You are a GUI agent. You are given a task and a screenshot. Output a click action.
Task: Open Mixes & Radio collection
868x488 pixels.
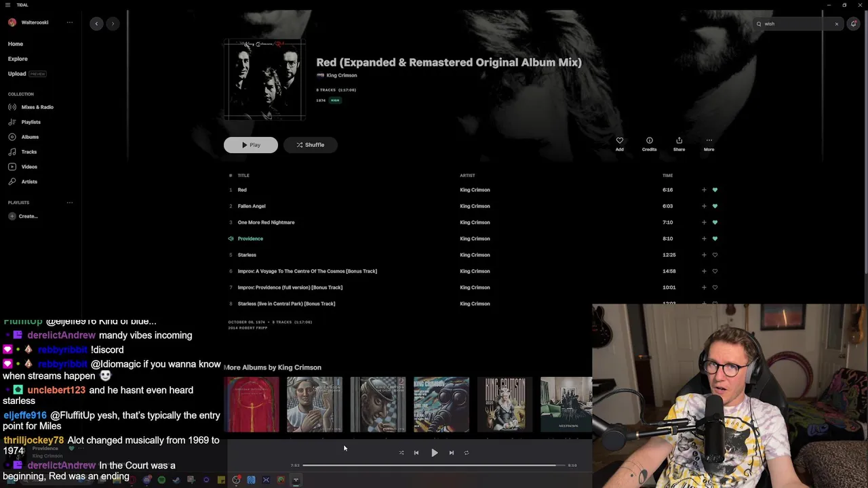pos(31,107)
